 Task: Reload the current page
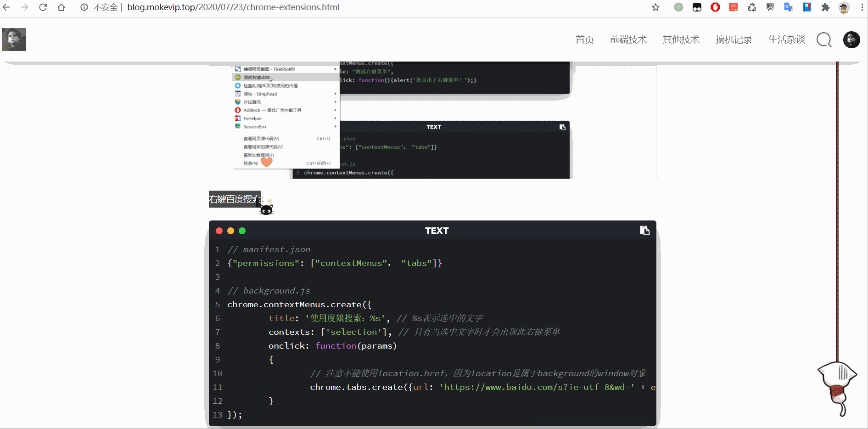[x=43, y=7]
